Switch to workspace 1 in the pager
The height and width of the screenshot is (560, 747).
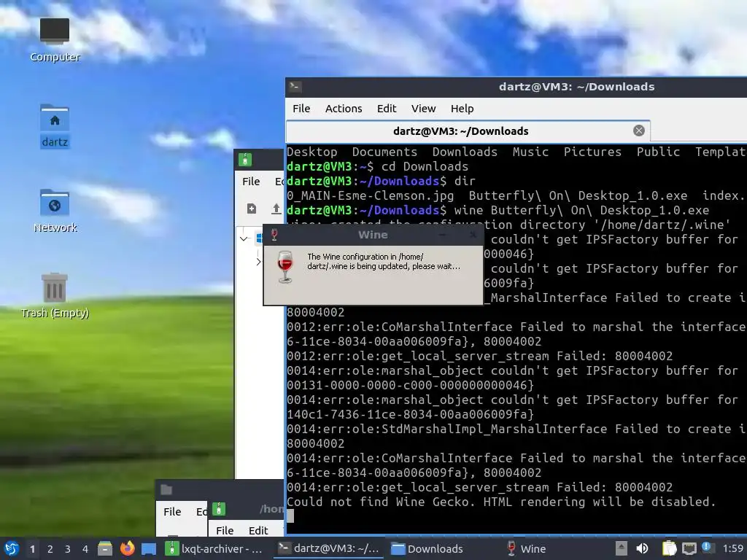coord(32,549)
